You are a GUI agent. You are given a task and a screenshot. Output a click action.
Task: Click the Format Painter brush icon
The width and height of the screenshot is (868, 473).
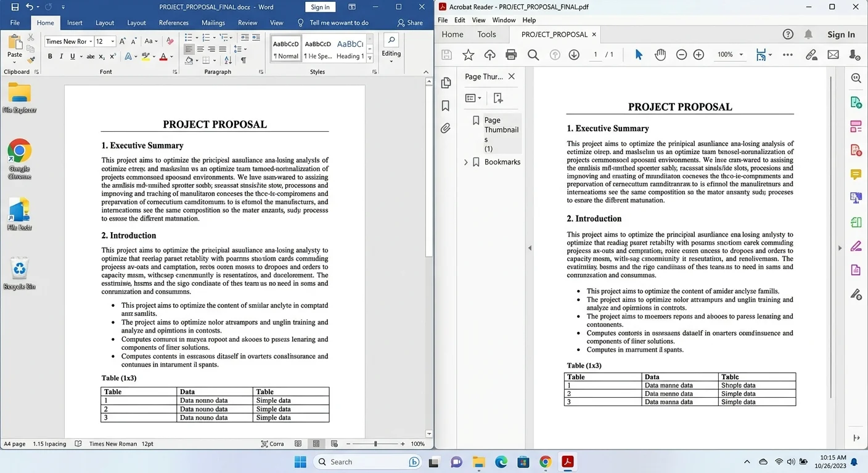click(x=31, y=60)
